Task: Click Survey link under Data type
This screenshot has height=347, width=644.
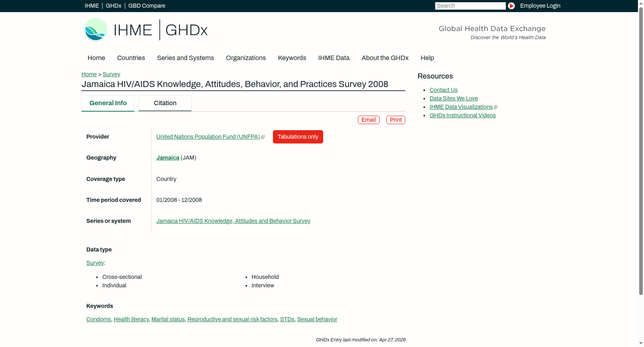Action: point(95,263)
